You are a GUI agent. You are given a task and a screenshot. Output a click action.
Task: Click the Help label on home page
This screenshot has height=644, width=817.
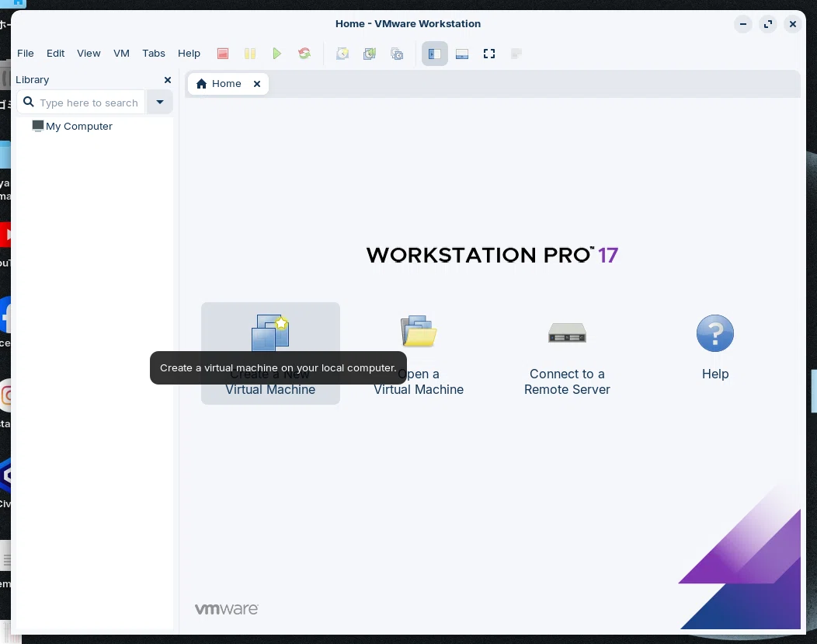715,374
